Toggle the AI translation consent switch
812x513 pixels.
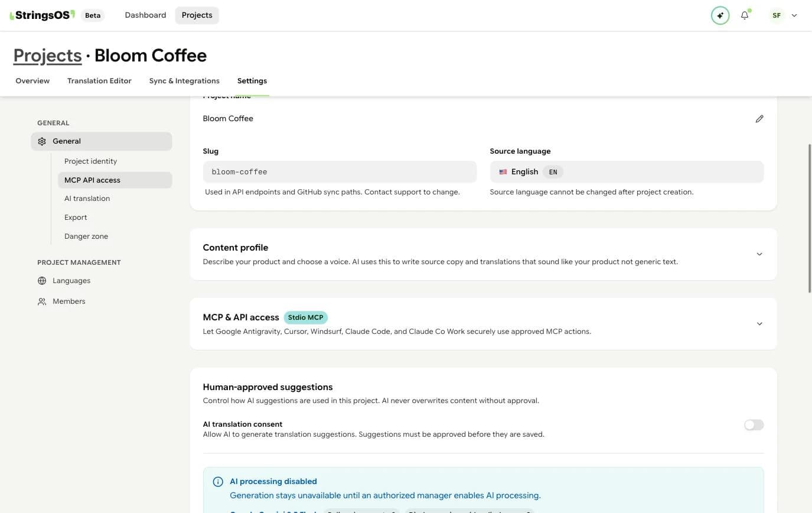[754, 425]
